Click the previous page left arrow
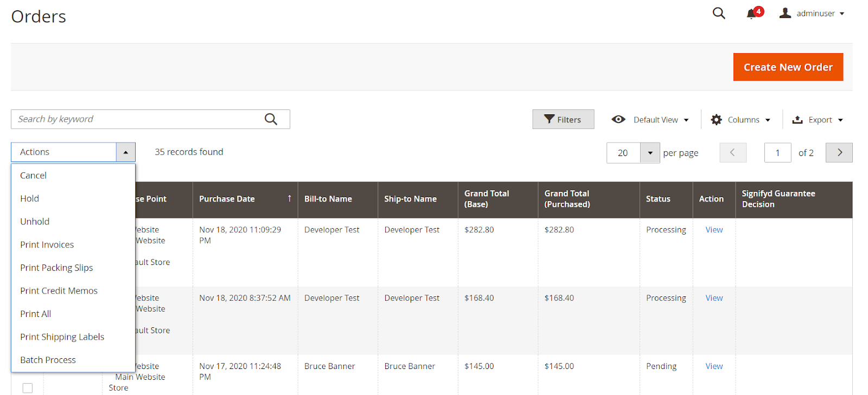This screenshot has height=395, width=868. [x=732, y=153]
